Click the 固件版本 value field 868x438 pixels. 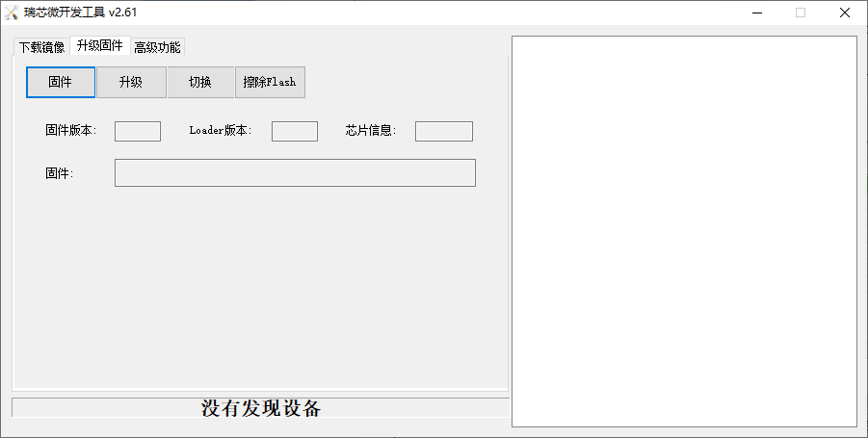click(138, 132)
